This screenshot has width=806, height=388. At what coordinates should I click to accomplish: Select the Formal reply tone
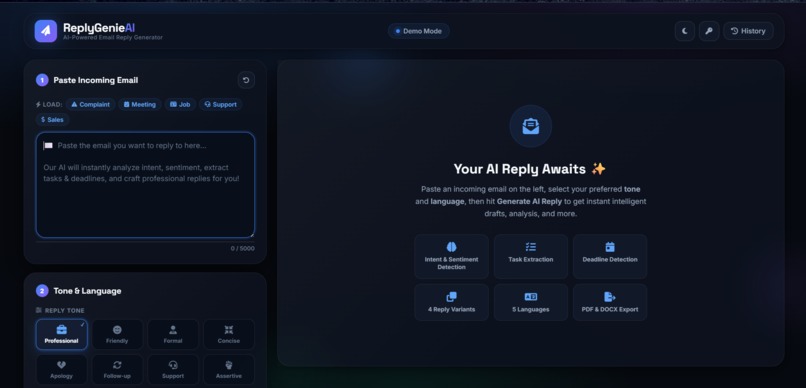(x=173, y=335)
